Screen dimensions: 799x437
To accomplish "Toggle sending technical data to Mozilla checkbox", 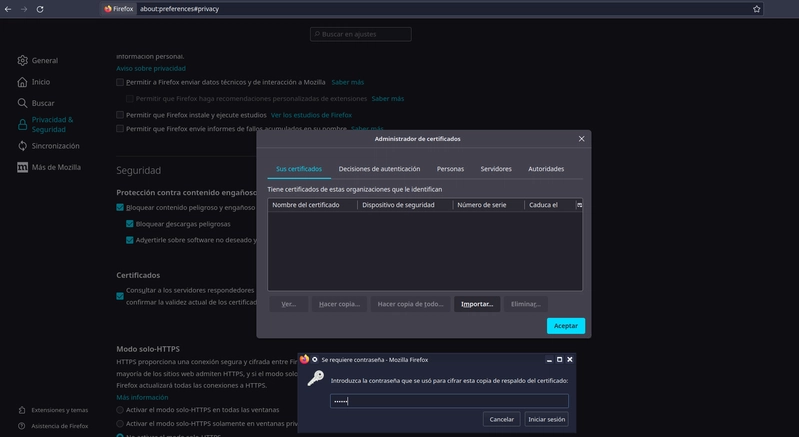I will coord(120,82).
